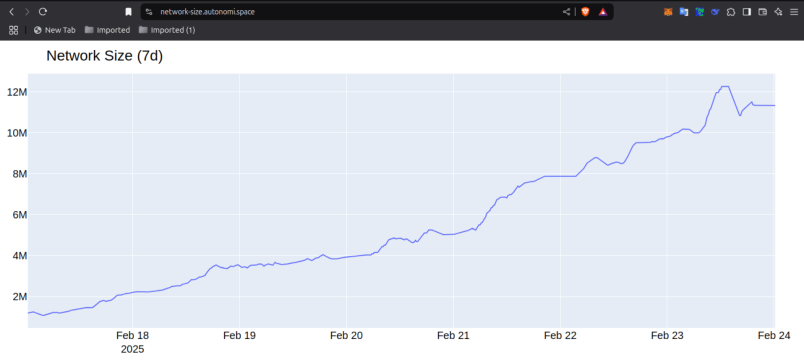Open the Extensions puzzle-piece menu
Screen dimensions: 804x360
tap(731, 12)
